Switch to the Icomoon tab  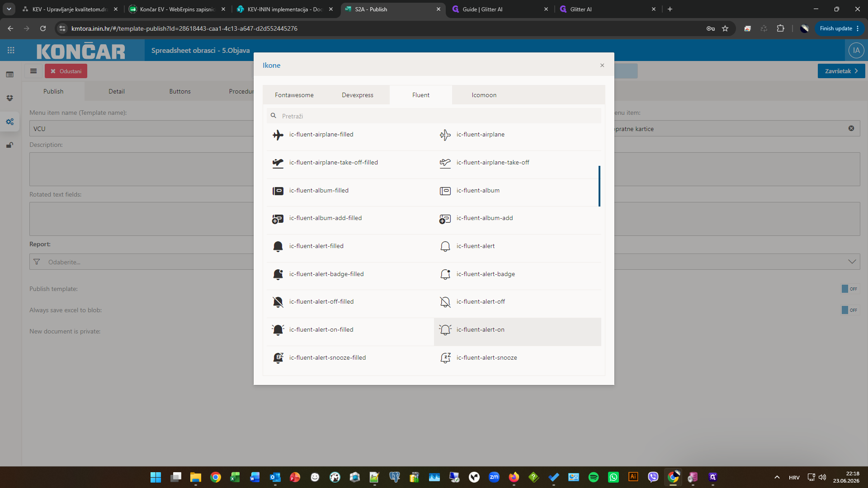click(x=484, y=95)
